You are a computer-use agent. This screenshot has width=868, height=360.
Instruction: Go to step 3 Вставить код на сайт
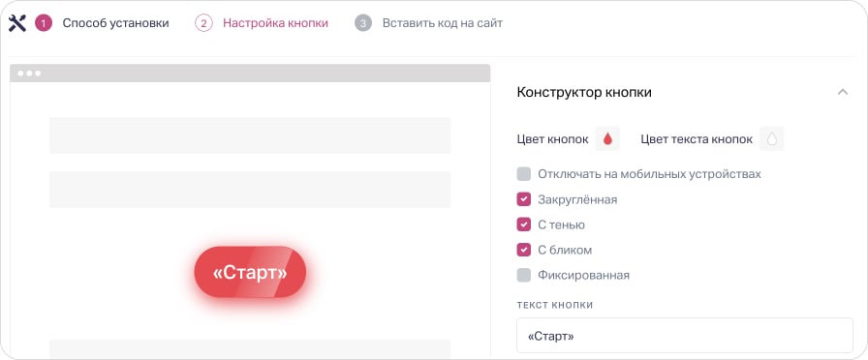(x=429, y=23)
